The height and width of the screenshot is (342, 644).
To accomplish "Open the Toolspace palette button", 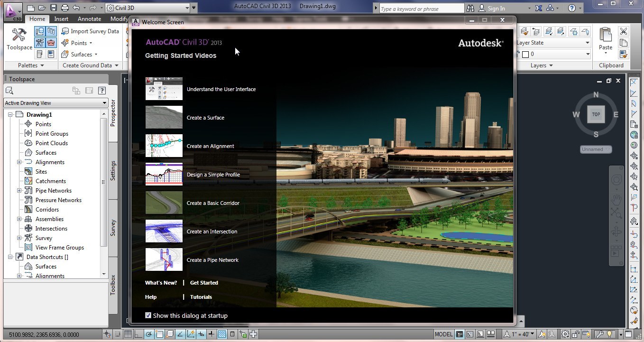I will point(19,39).
